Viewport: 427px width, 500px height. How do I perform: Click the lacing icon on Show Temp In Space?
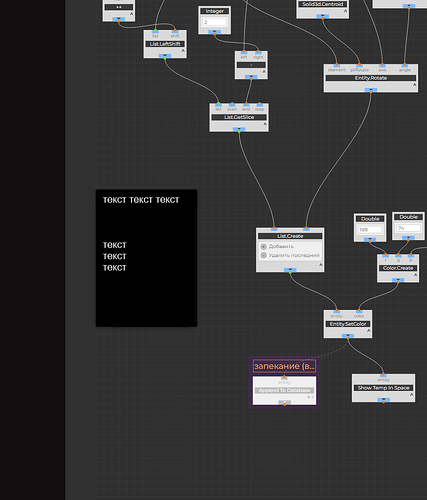411,395
